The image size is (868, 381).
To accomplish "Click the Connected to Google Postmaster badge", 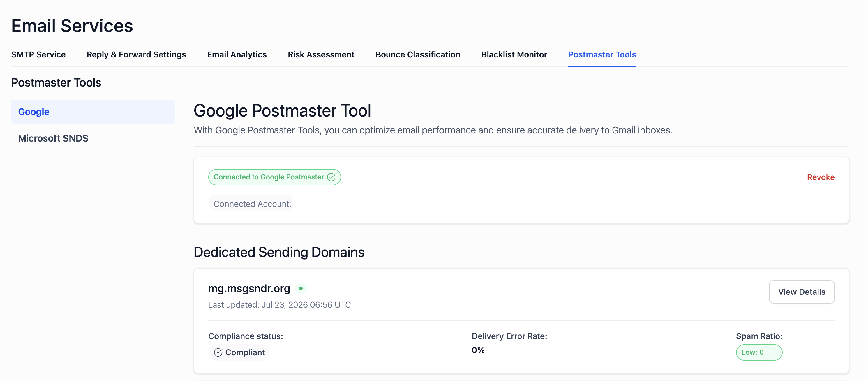I will (274, 177).
